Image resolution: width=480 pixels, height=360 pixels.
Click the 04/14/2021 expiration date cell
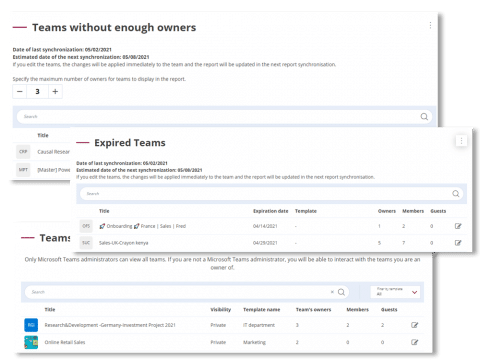pyautogui.click(x=265, y=226)
